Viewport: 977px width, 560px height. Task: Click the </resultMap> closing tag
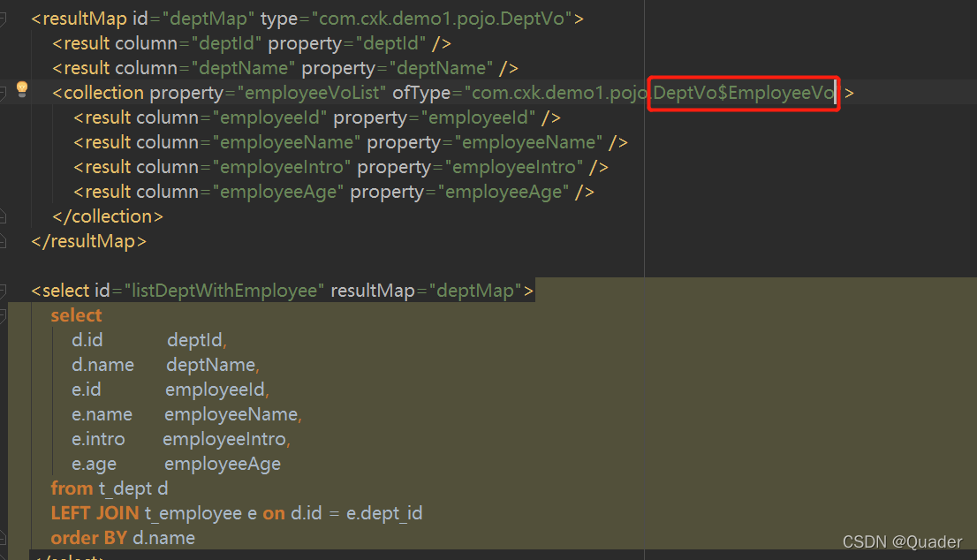click(89, 241)
